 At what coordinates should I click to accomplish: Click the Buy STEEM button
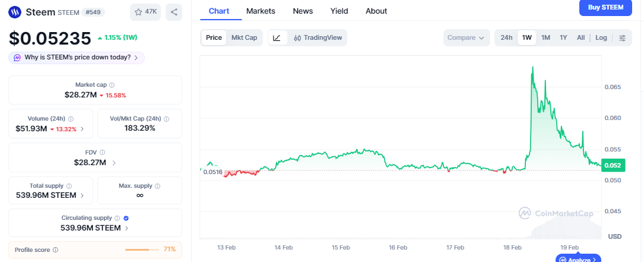[605, 8]
